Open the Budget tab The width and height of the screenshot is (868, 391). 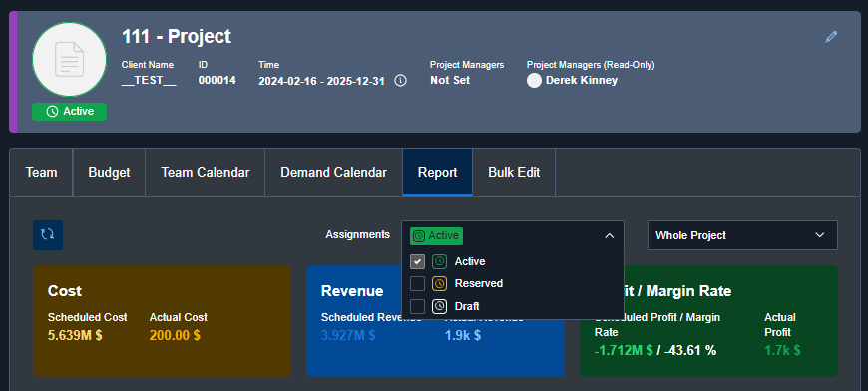(x=109, y=173)
